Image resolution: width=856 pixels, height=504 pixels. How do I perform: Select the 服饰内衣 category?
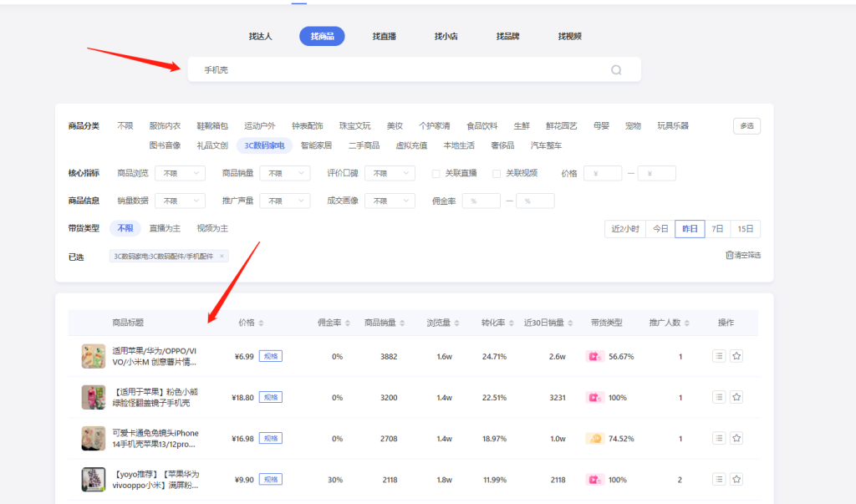(165, 125)
